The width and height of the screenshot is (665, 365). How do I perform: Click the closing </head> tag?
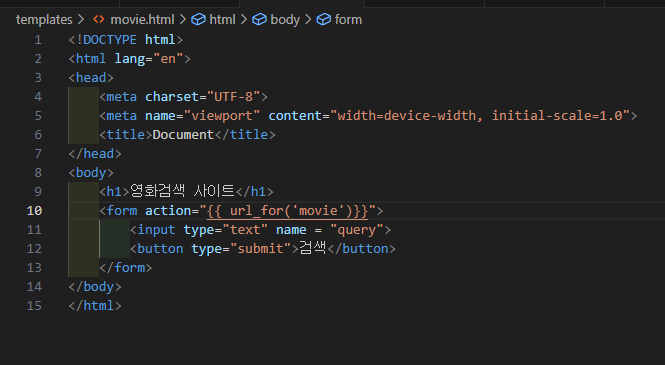[95, 153]
